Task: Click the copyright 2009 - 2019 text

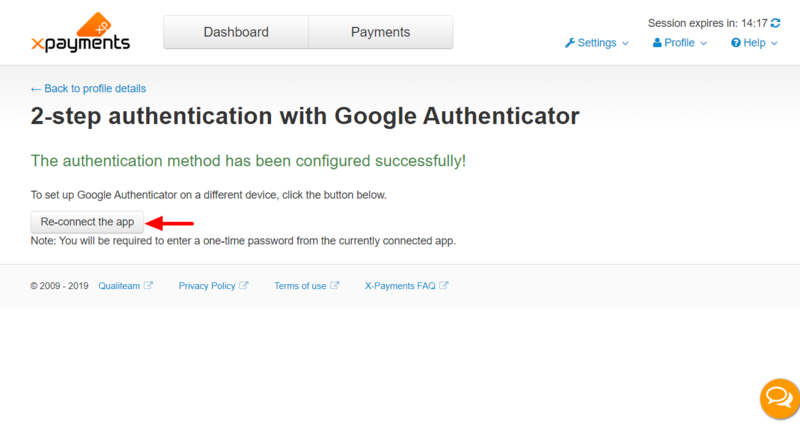Action: pyautogui.click(x=59, y=286)
